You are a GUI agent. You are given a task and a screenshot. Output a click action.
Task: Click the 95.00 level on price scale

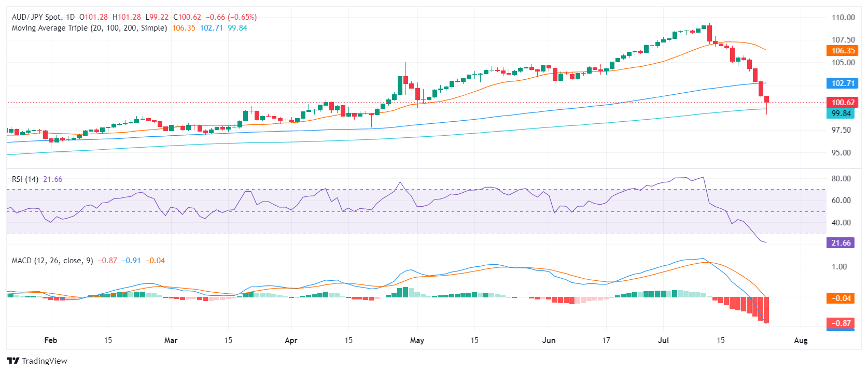[841, 153]
